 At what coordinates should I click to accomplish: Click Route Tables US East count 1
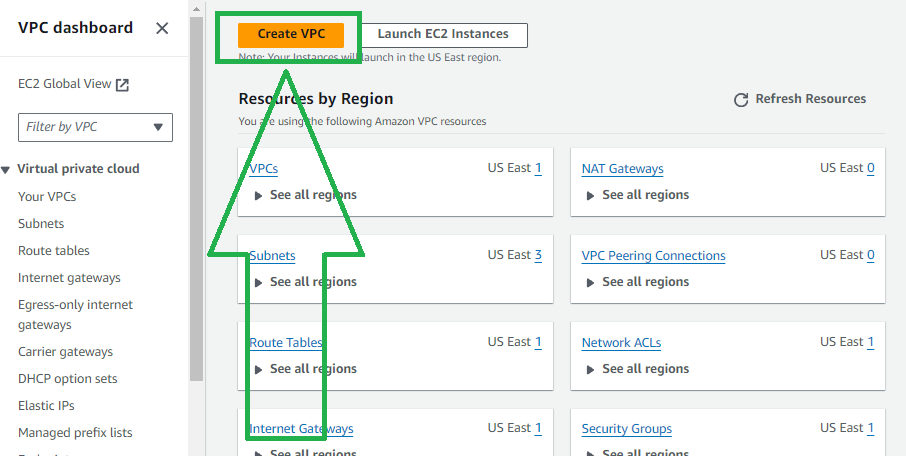(x=538, y=342)
